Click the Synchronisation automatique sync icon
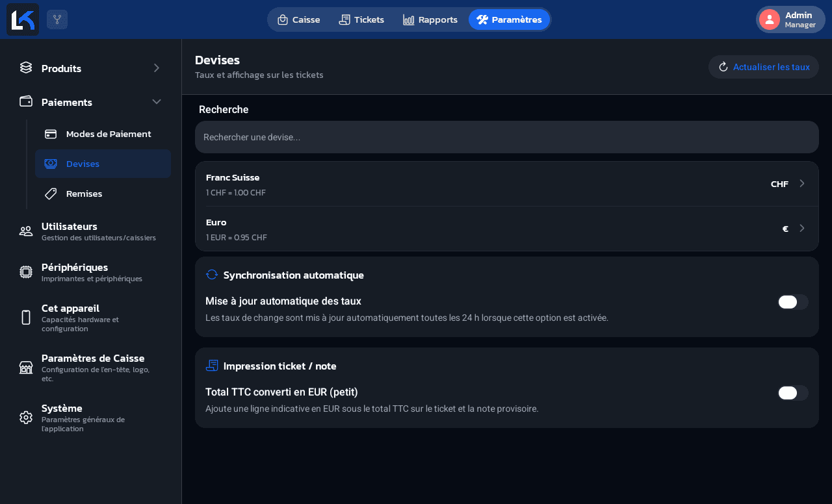Image resolution: width=832 pixels, height=504 pixels. point(212,275)
